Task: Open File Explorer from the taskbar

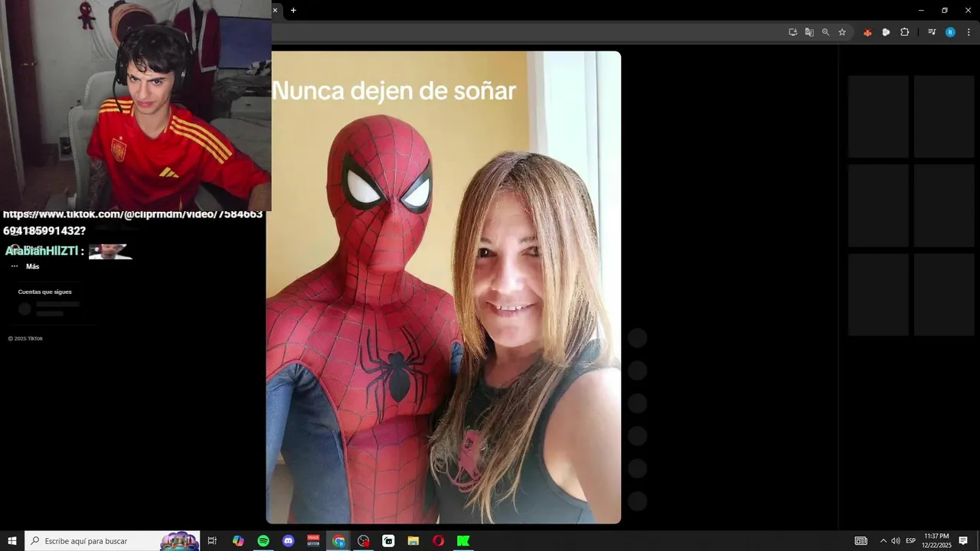Action: click(413, 541)
